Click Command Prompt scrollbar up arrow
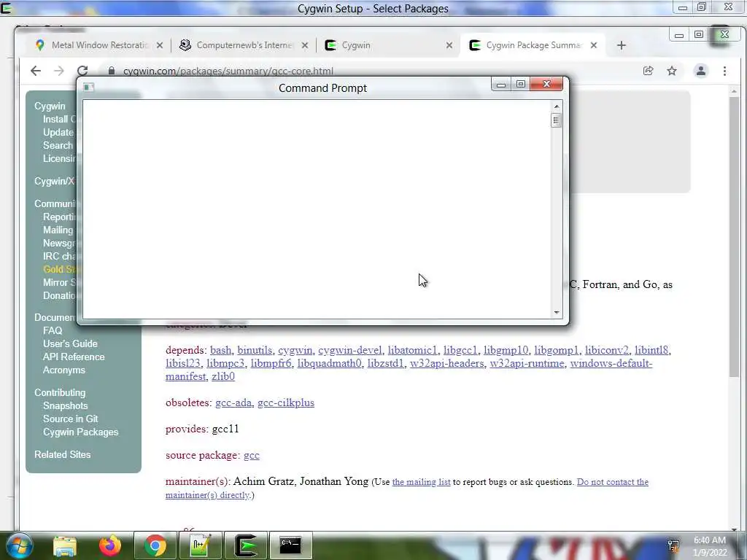The height and width of the screenshot is (560, 747). tap(556, 106)
